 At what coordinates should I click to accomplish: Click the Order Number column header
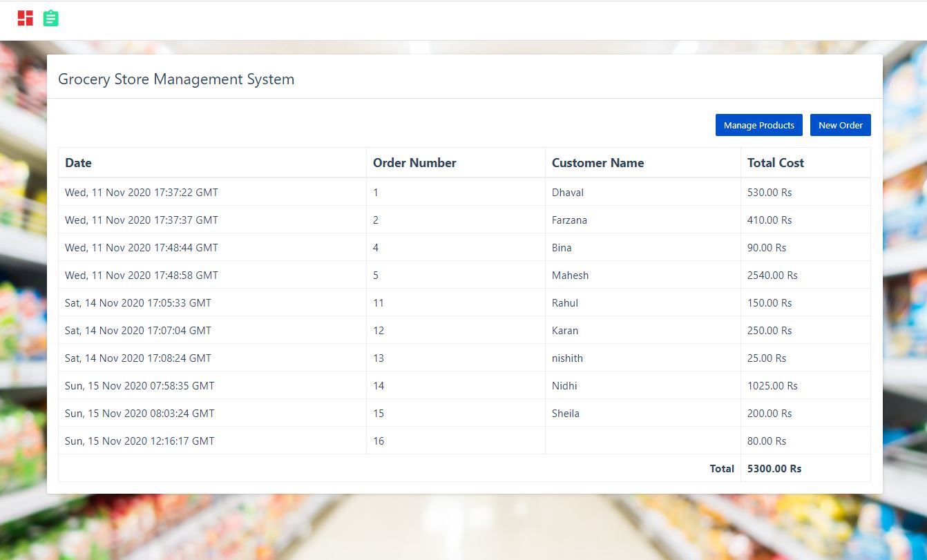click(414, 163)
